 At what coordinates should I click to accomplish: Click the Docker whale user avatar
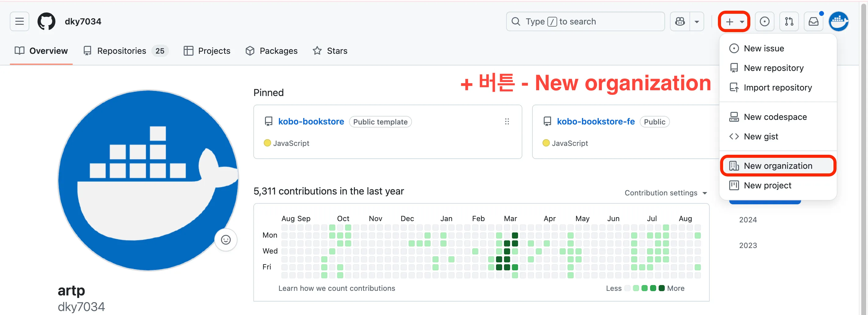(838, 22)
